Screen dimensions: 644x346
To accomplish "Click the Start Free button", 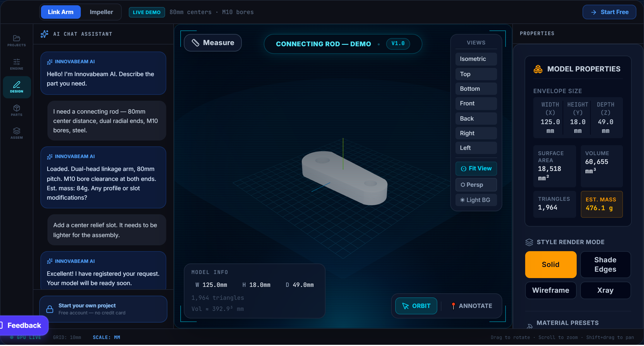I will 609,12.
